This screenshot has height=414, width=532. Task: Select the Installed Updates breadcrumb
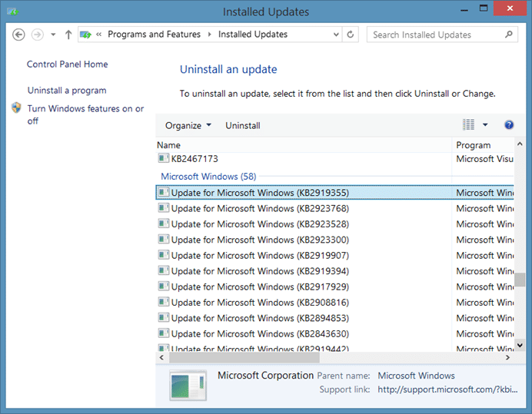coord(253,35)
